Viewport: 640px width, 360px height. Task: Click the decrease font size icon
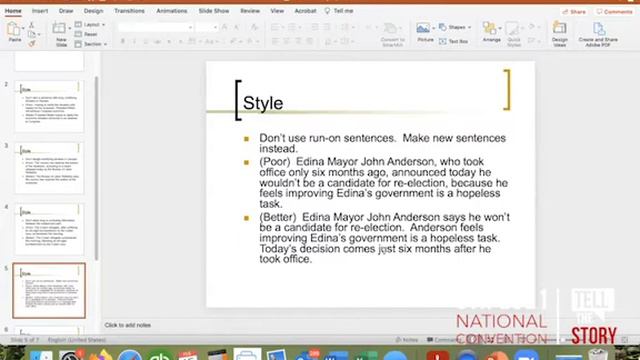(236, 27)
